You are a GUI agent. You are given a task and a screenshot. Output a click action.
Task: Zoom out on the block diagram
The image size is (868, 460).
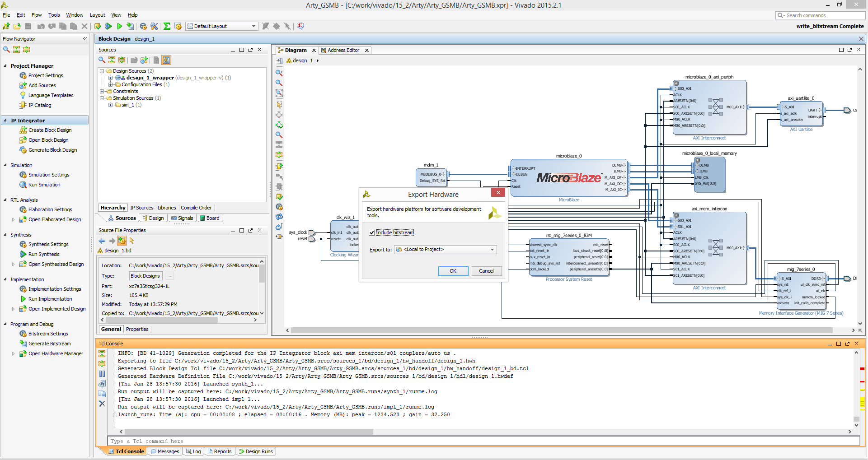(x=279, y=83)
